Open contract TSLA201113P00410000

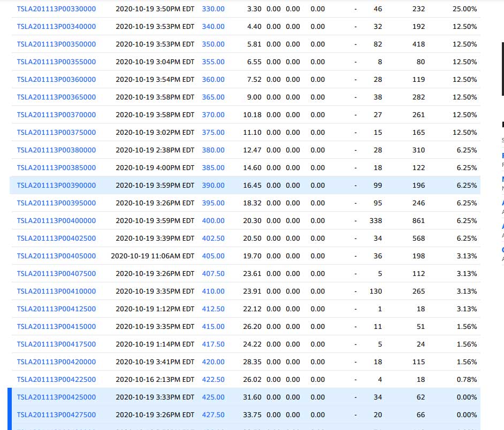[x=56, y=292]
